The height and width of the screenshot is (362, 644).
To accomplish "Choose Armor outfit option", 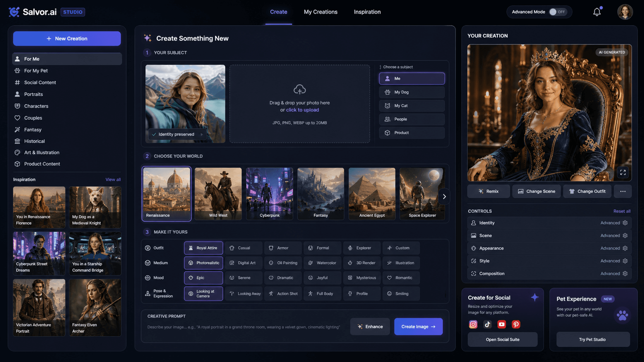I will pyautogui.click(x=283, y=248).
